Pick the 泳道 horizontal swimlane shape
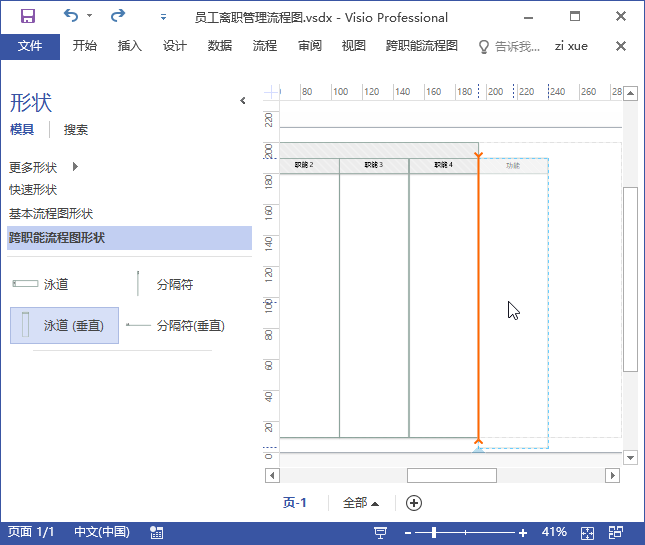The width and height of the screenshot is (645, 545). 40,284
